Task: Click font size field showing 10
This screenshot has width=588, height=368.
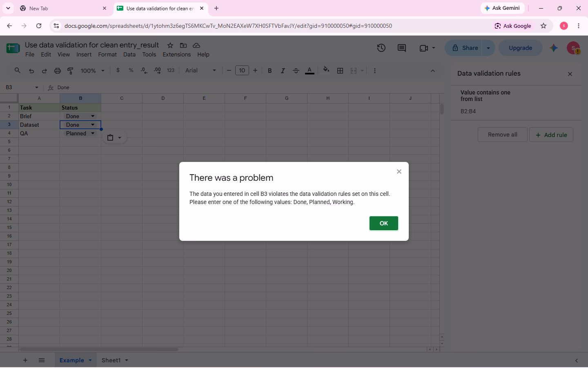Action: pos(242,70)
